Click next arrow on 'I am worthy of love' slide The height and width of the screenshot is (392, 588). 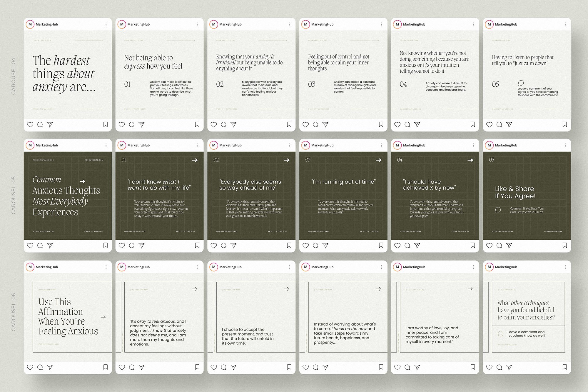click(470, 289)
